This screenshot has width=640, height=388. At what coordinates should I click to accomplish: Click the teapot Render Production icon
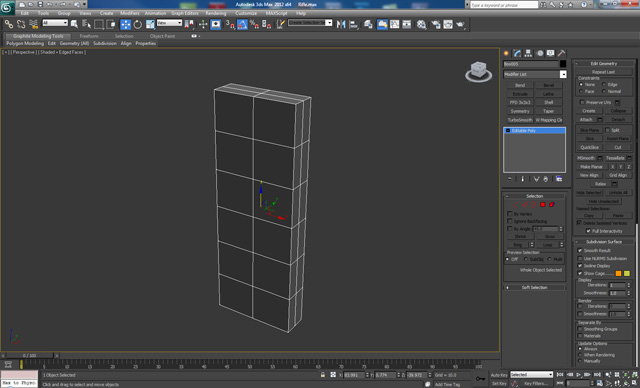pyautogui.click(x=461, y=24)
